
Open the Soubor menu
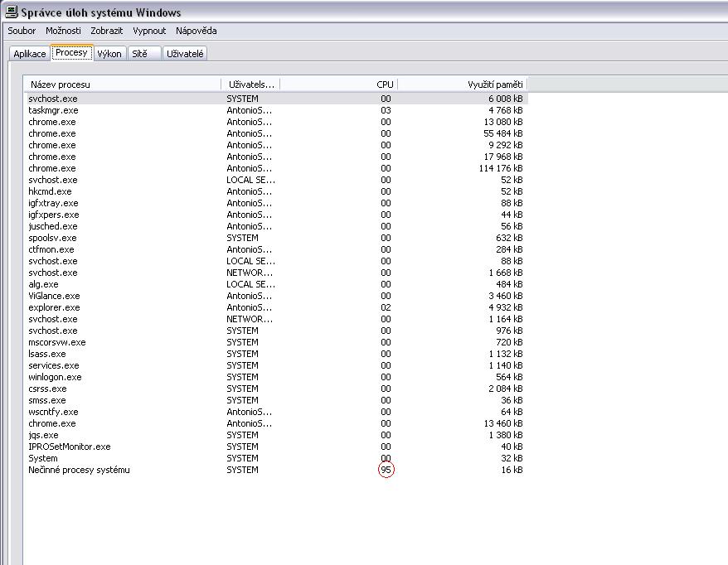click(x=22, y=31)
